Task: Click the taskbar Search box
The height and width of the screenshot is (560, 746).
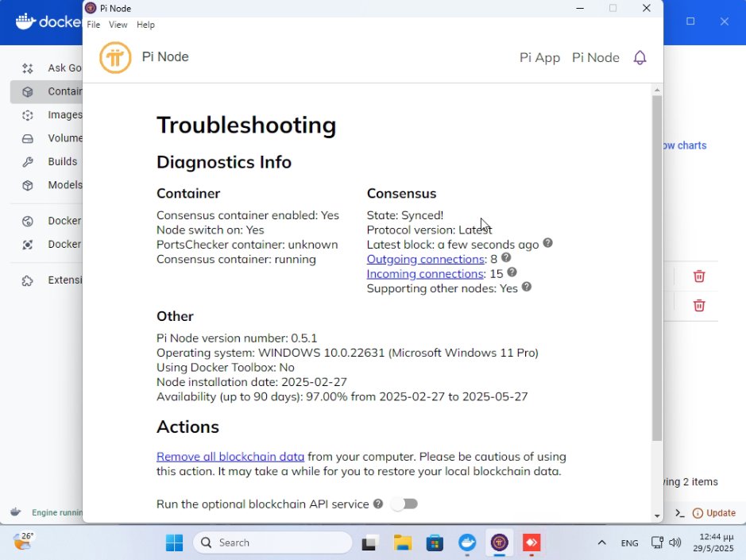Action: pos(273,543)
